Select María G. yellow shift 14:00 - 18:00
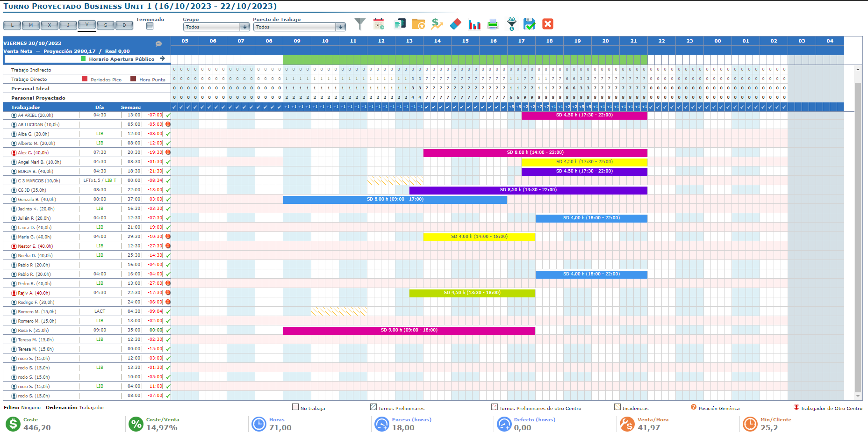 479,237
